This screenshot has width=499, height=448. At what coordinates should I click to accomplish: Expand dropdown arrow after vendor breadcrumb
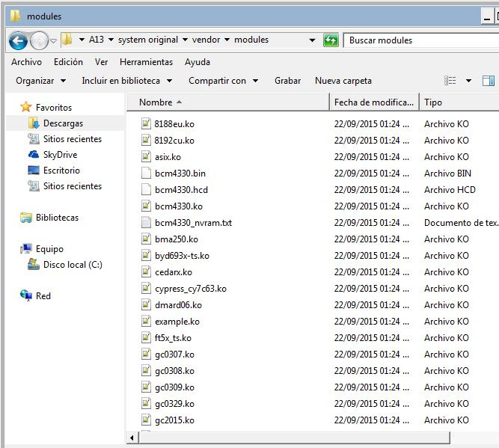(x=227, y=40)
